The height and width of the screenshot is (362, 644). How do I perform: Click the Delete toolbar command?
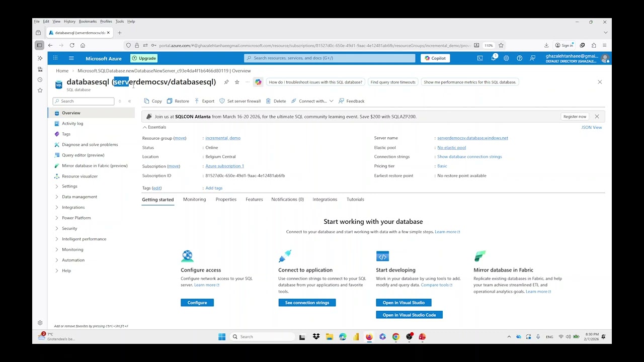point(276,101)
